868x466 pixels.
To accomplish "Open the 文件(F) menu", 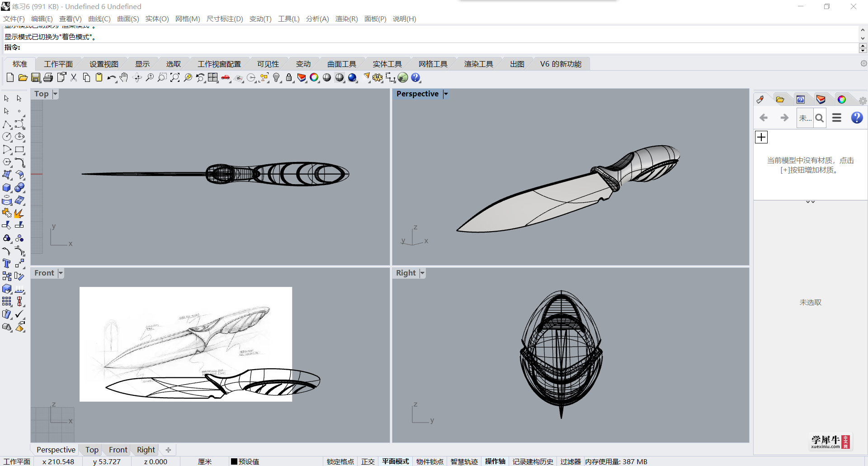I will (14, 19).
